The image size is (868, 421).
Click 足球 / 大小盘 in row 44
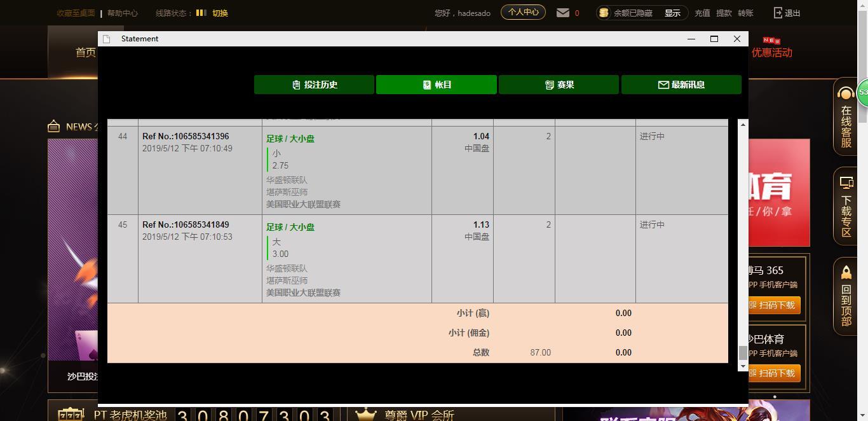(290, 139)
